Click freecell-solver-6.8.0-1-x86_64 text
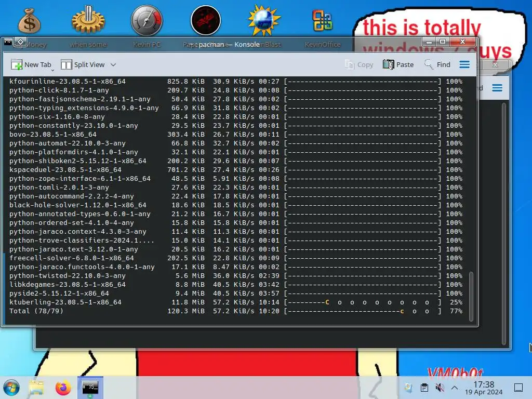The width and height of the screenshot is (532, 399). pos(72,258)
